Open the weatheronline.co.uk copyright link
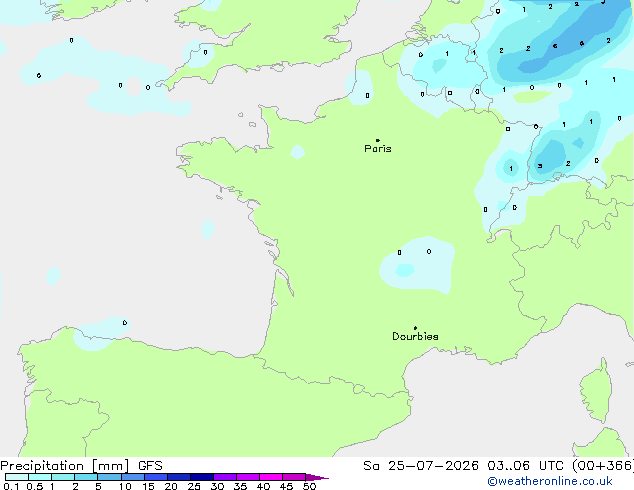The width and height of the screenshot is (634, 490). [x=550, y=481]
